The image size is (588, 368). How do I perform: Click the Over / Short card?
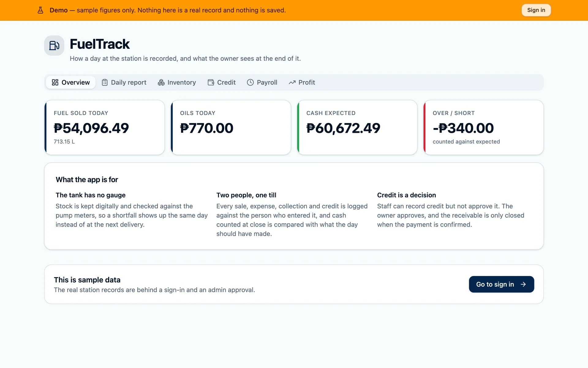click(x=484, y=127)
